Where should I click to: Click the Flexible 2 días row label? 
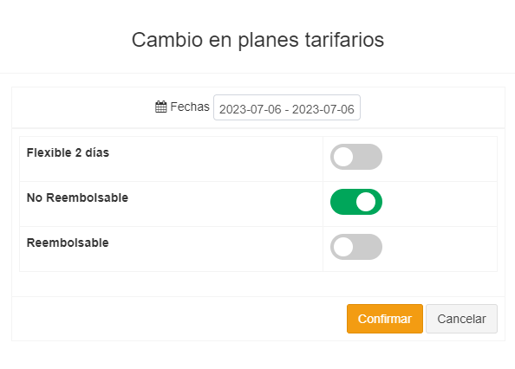(x=68, y=153)
